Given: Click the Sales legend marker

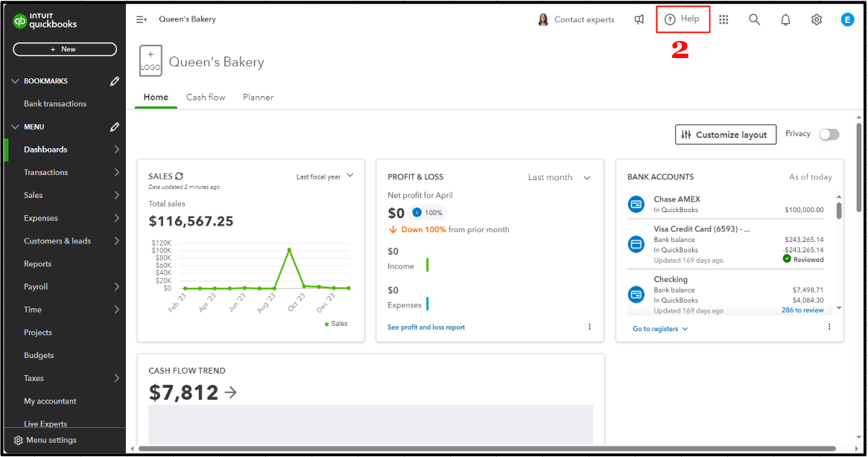Looking at the screenshot, I should [x=326, y=325].
